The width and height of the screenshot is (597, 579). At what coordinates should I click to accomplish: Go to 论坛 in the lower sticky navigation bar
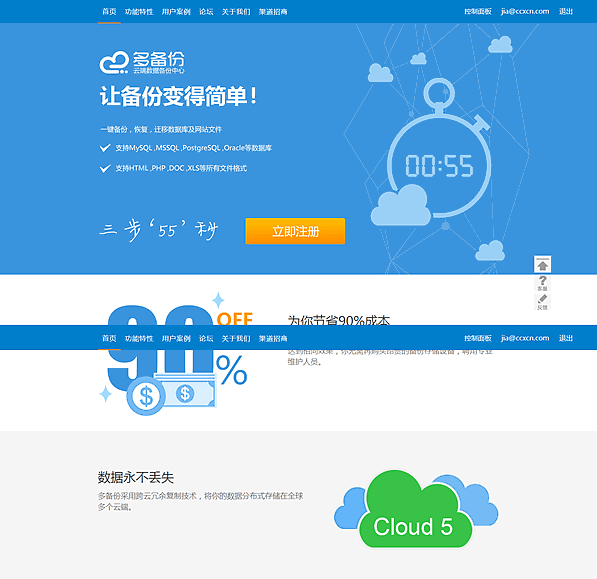pos(206,338)
